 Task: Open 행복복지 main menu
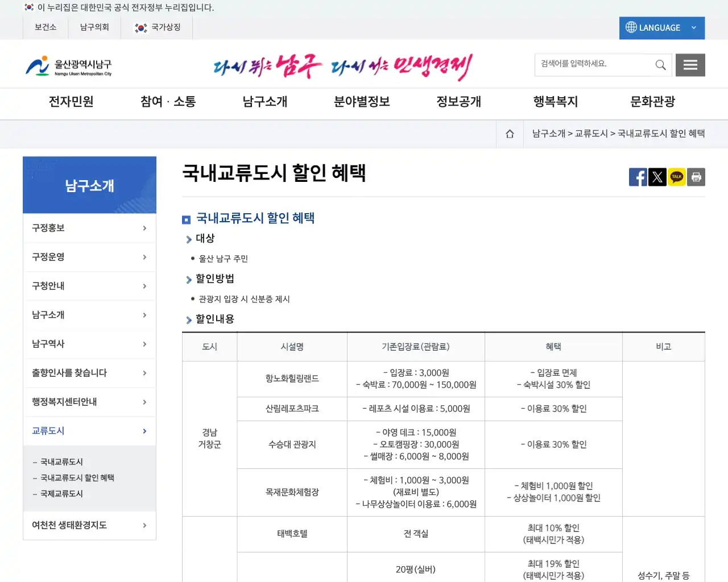click(556, 102)
